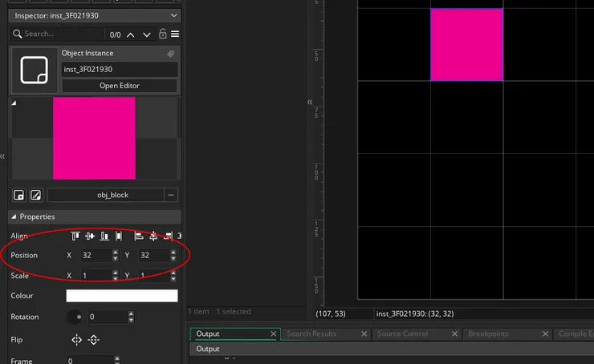
Task: Click the Inspector search field
Action: [57, 34]
